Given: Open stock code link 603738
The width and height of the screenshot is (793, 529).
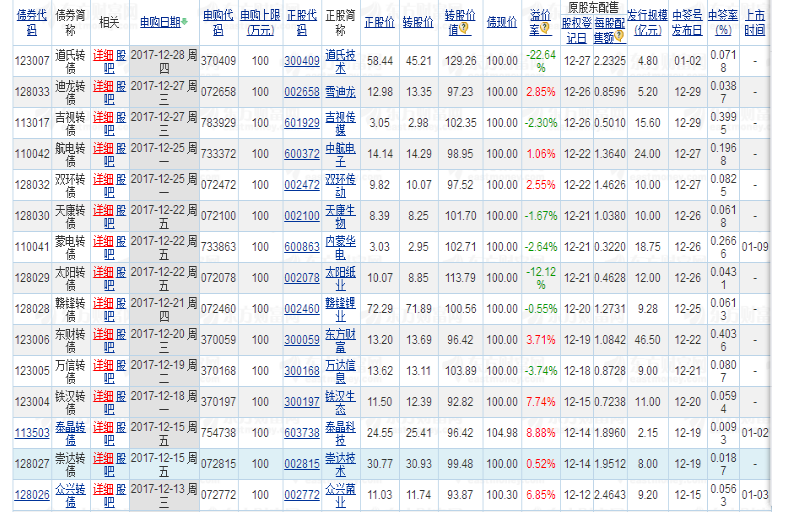Looking at the screenshot, I should (301, 433).
